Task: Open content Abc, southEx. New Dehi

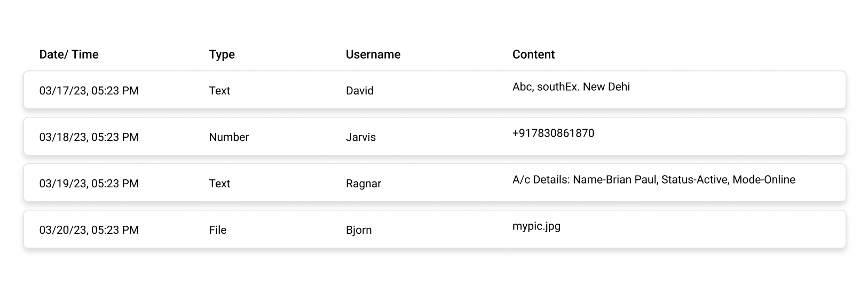Action: pyautogui.click(x=571, y=86)
